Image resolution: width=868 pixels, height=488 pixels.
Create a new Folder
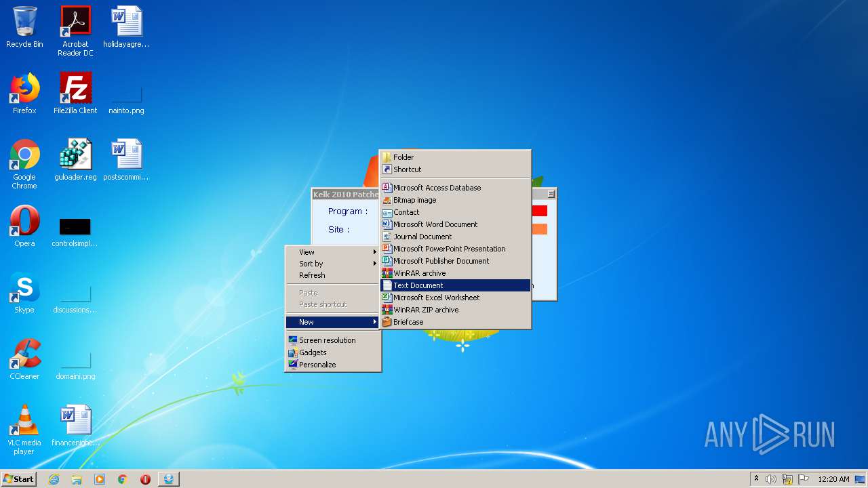pyautogui.click(x=455, y=157)
